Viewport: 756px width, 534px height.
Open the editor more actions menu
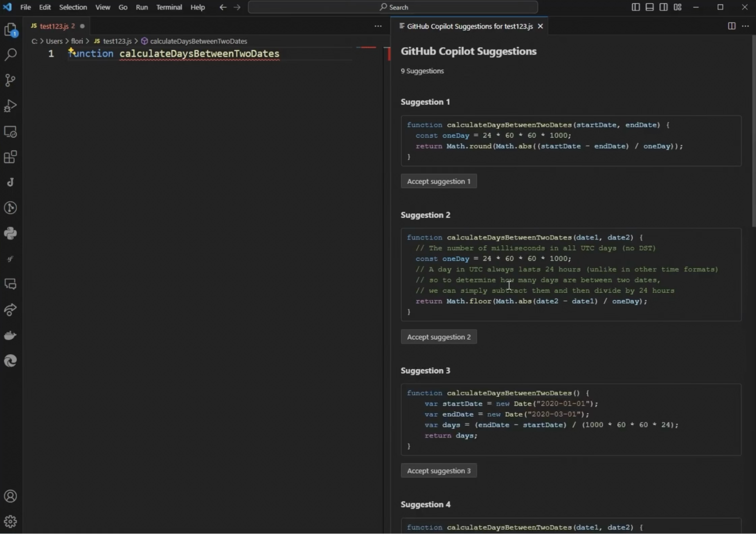coord(377,26)
